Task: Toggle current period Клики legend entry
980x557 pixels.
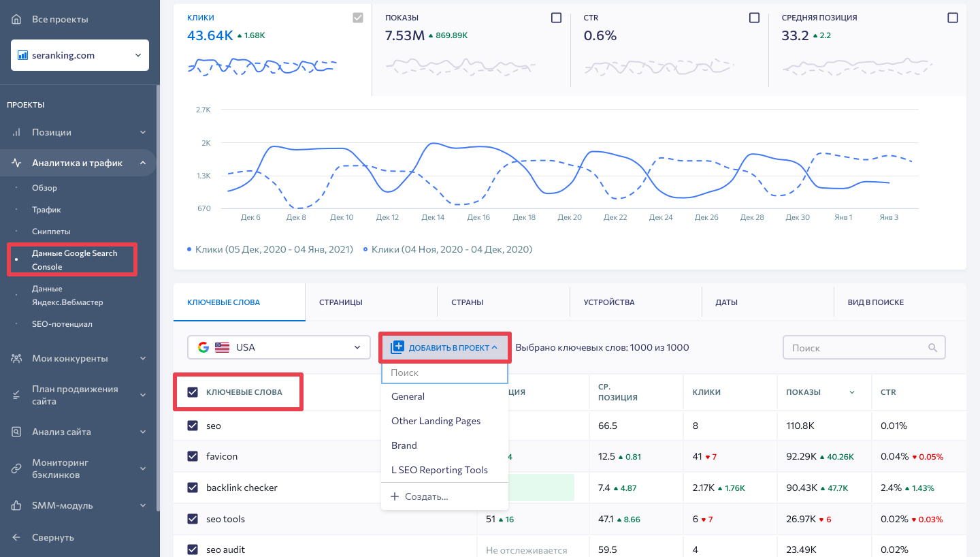Action: point(270,249)
